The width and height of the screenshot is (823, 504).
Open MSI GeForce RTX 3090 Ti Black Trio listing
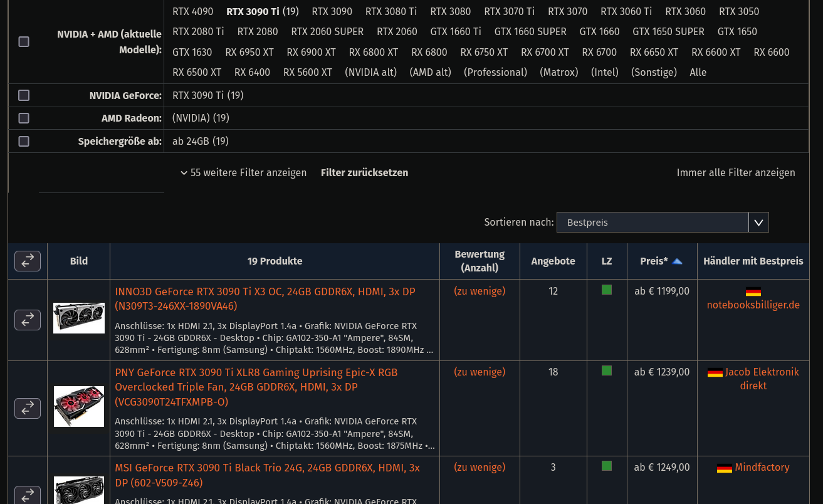[268, 475]
